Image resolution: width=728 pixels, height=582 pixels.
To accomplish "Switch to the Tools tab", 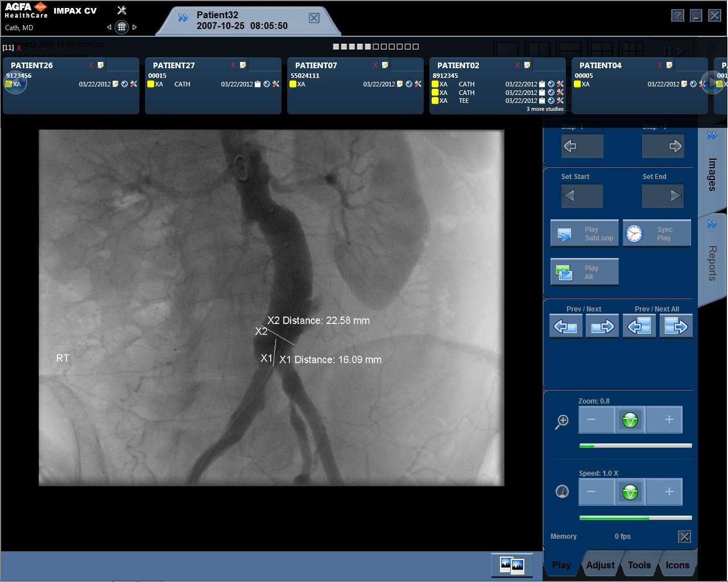I will pyautogui.click(x=639, y=565).
